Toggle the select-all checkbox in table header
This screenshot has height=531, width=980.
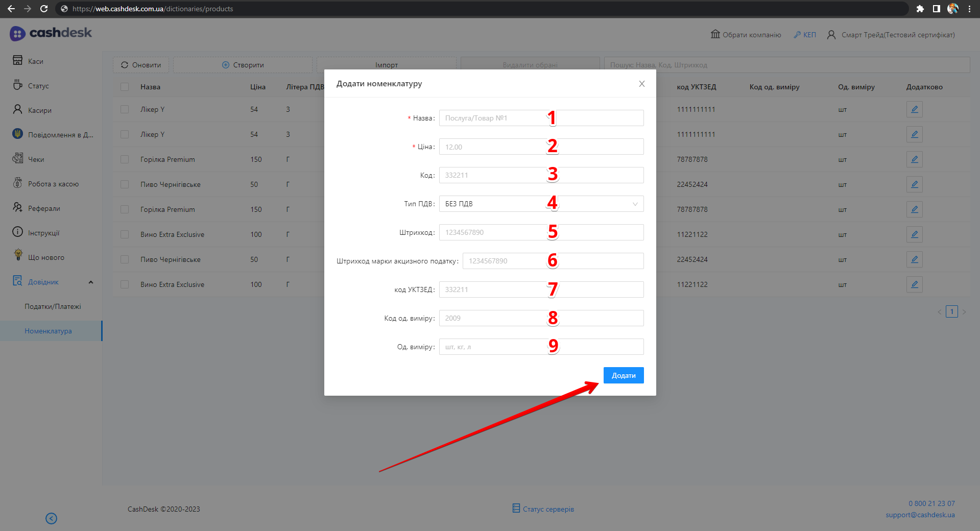[x=125, y=87]
